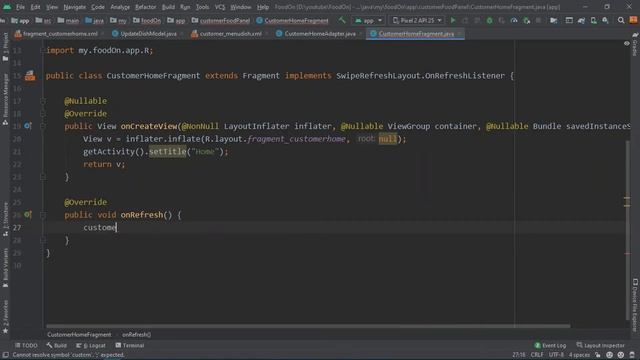Click the override gutter icon beside onCreateView

click(x=27, y=126)
